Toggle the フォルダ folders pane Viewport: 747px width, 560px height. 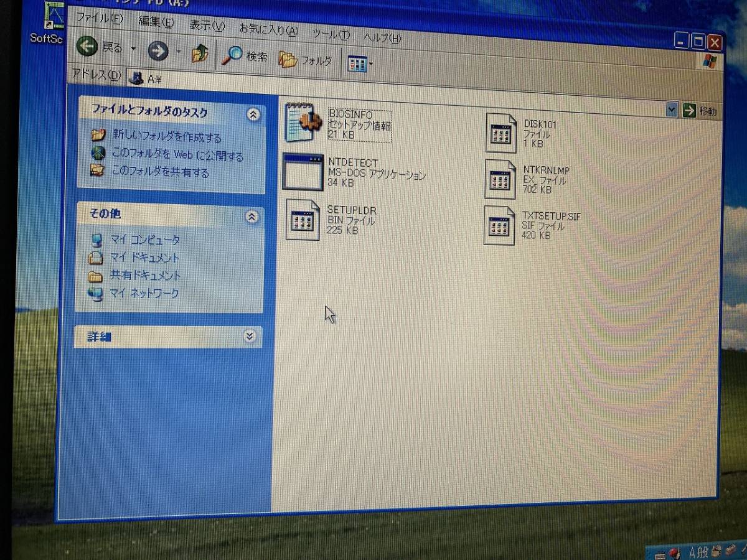point(305,60)
